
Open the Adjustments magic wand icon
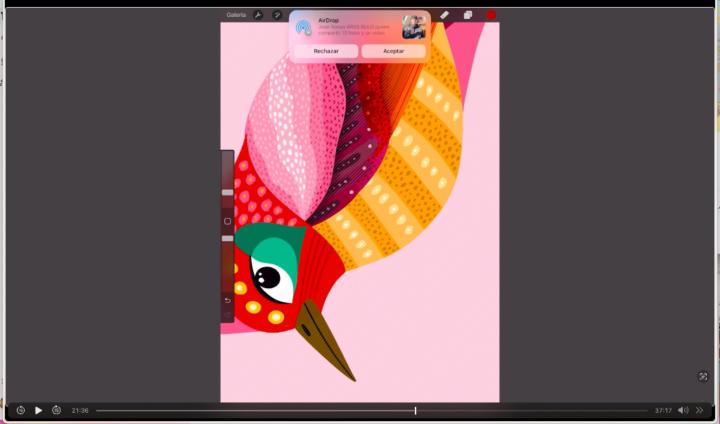(x=277, y=15)
